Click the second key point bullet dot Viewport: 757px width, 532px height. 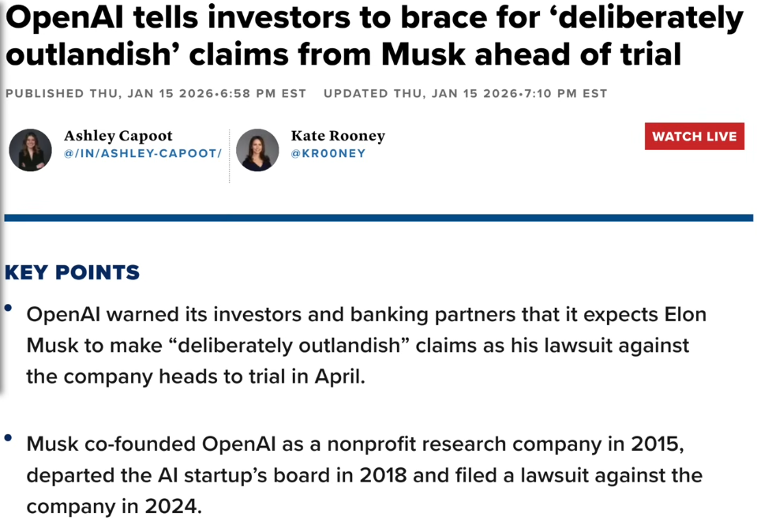pos(8,437)
